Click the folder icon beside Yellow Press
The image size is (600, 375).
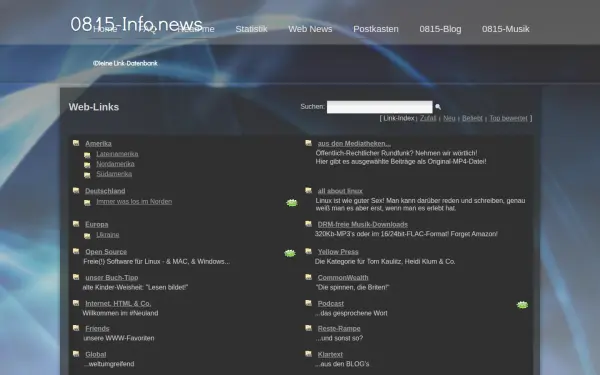pyautogui.click(x=308, y=251)
